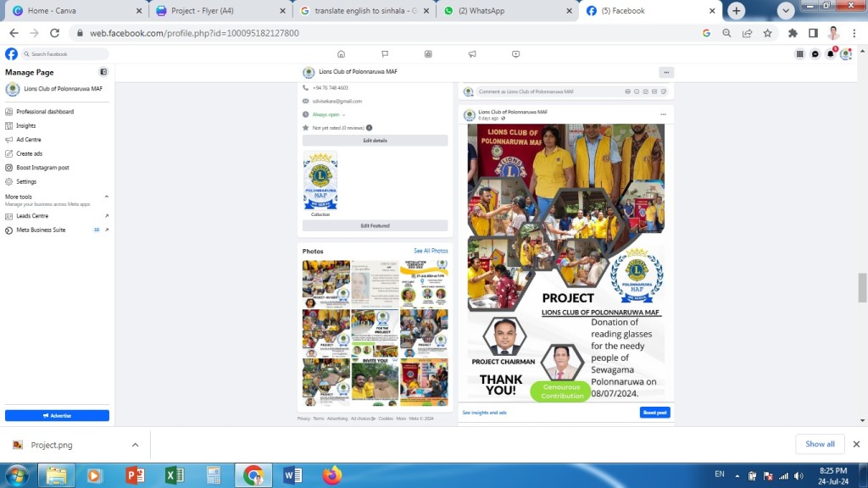868x488 pixels.
Task: Open Facebook apps grid menu icon
Action: (800, 53)
